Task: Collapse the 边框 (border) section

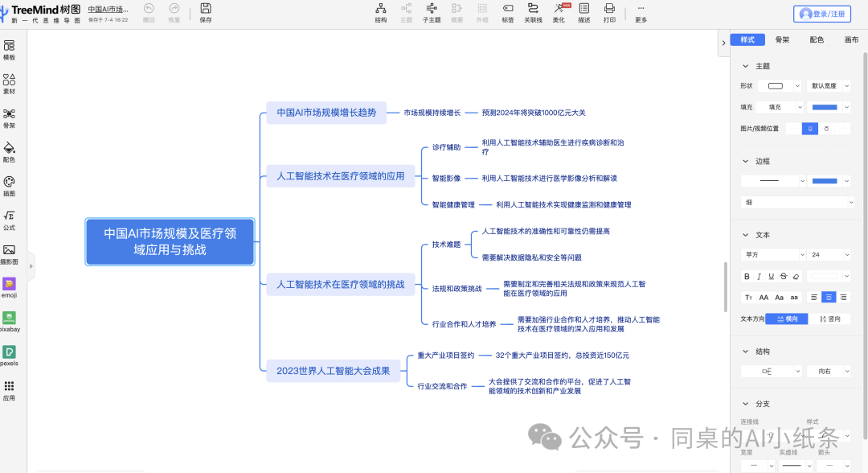Action: point(744,161)
